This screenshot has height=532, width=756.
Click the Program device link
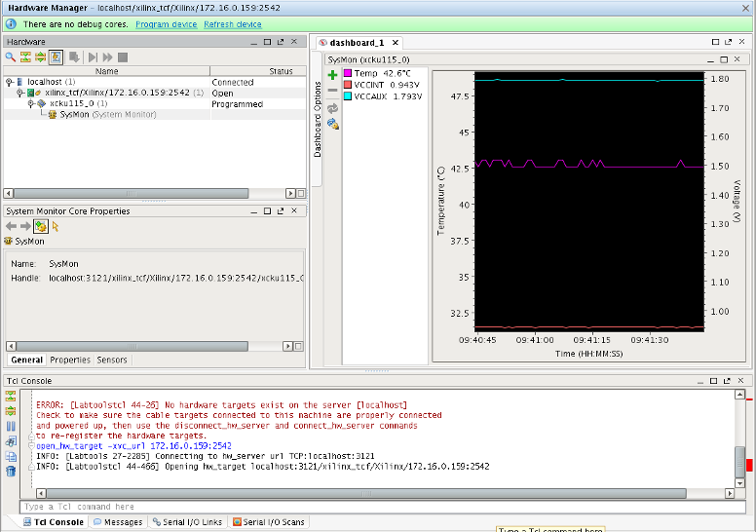pos(166,24)
